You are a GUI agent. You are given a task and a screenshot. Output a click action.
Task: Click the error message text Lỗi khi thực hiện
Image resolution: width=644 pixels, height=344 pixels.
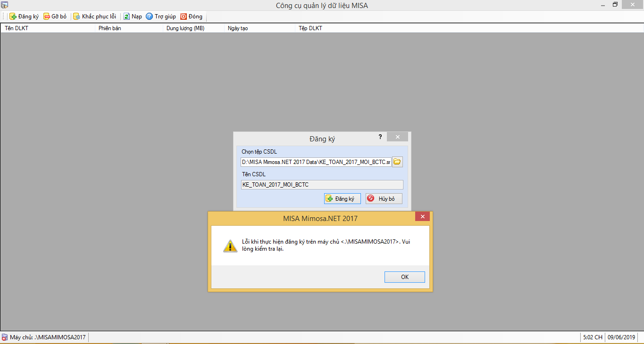(325, 245)
